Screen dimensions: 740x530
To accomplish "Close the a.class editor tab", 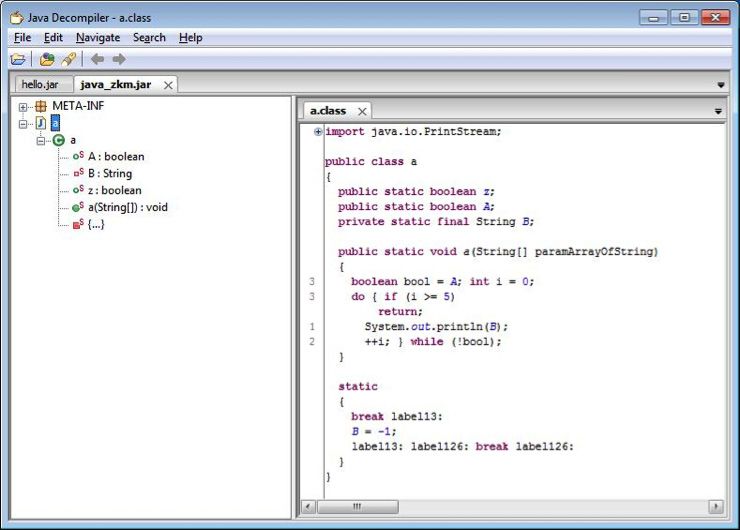I will tap(362, 111).
